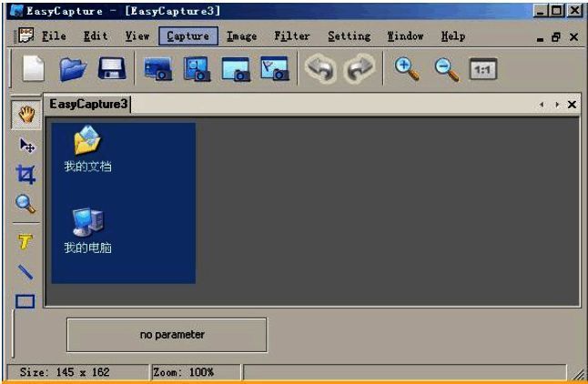Click the Undo arrow in the toolbar
This screenshot has width=588, height=384.
pyautogui.click(x=319, y=70)
